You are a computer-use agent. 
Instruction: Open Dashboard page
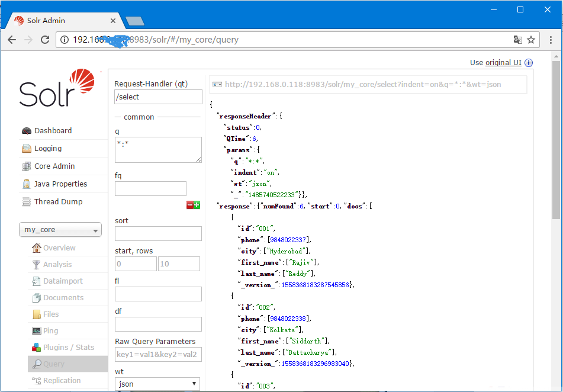[x=53, y=131]
